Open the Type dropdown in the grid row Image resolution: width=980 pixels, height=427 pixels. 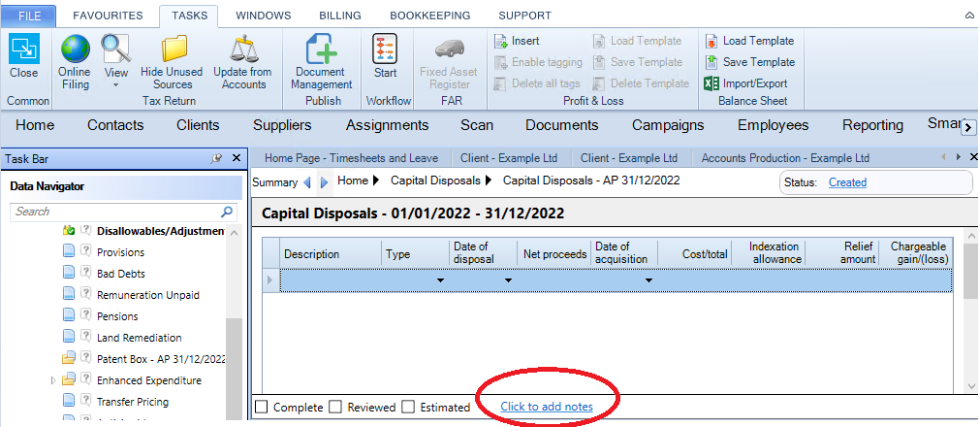[440, 280]
